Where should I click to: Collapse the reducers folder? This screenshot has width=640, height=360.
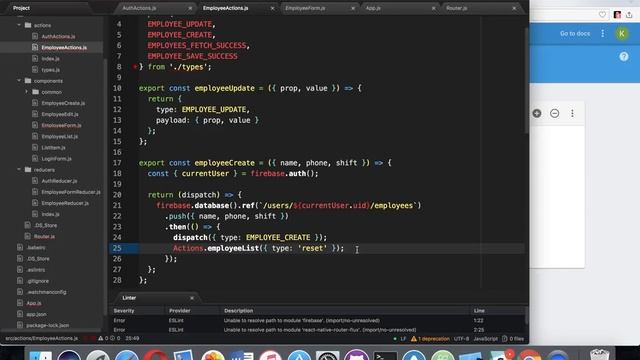tap(19, 169)
